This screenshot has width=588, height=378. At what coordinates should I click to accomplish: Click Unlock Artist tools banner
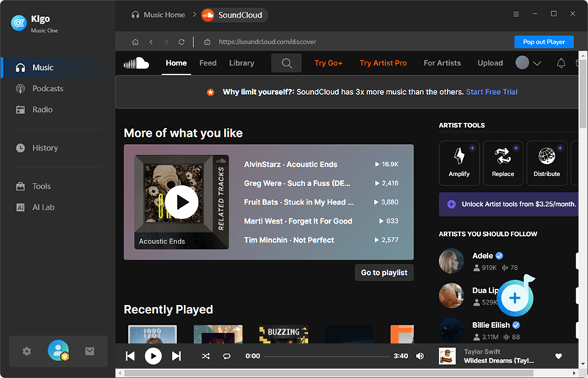click(509, 204)
